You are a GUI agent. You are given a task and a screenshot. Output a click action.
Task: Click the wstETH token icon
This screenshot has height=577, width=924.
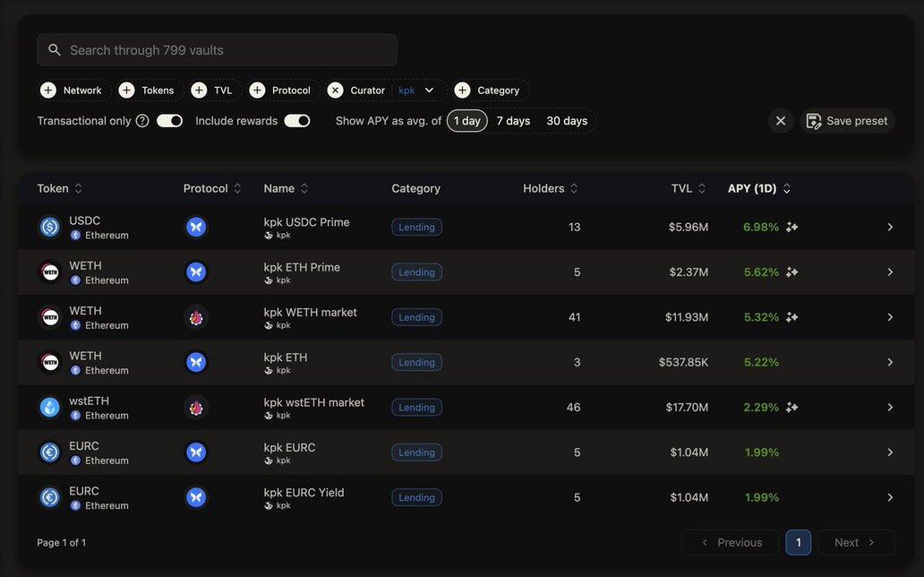tap(50, 408)
